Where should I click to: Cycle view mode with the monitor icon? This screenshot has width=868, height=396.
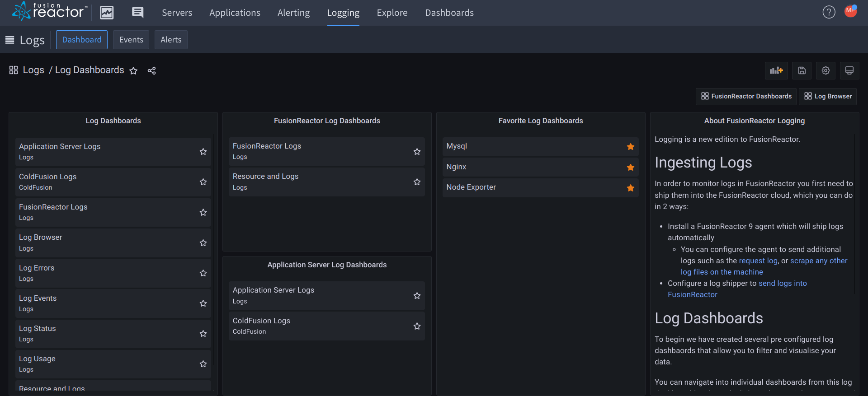[849, 70]
